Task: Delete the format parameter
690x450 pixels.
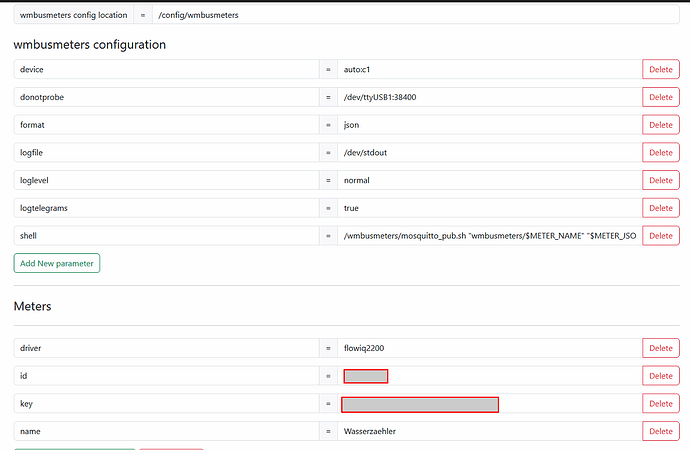Action: [661, 125]
